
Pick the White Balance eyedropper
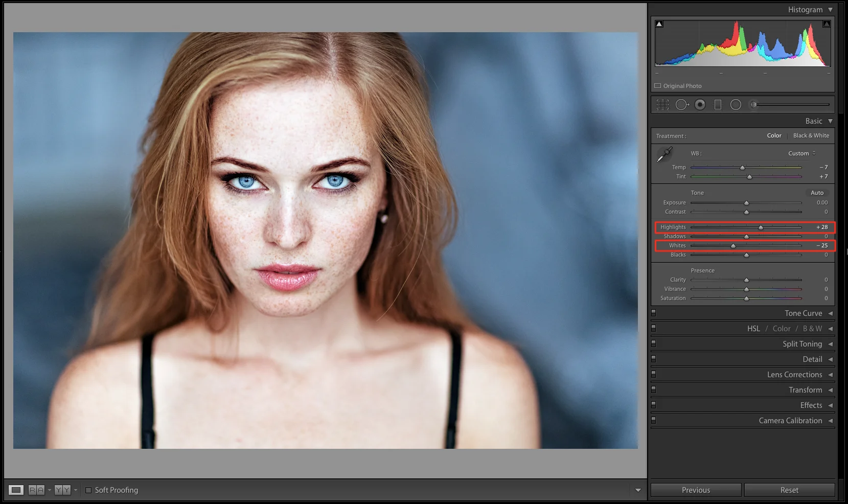pyautogui.click(x=664, y=154)
